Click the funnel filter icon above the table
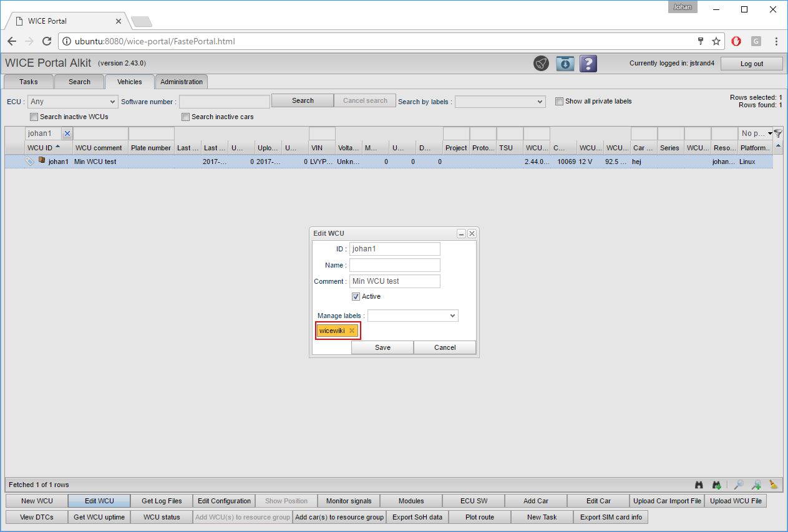The height and width of the screenshot is (532, 788). click(x=778, y=133)
